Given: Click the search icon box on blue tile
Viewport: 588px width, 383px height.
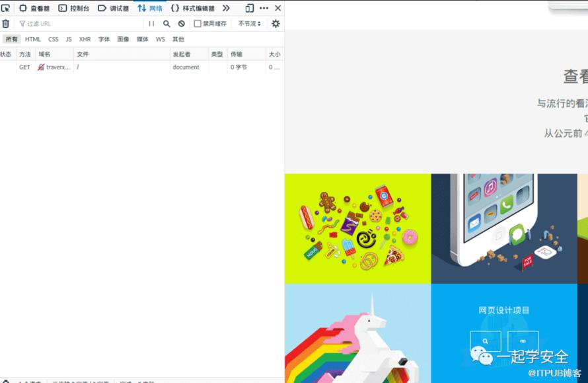Looking at the screenshot, I should click(x=485, y=341).
